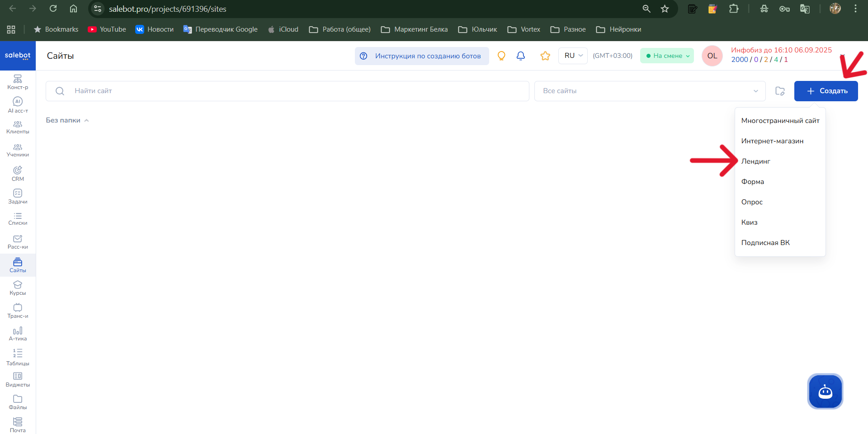Toggle the На смене status switch
Screen dimensions: 868x434
point(667,56)
